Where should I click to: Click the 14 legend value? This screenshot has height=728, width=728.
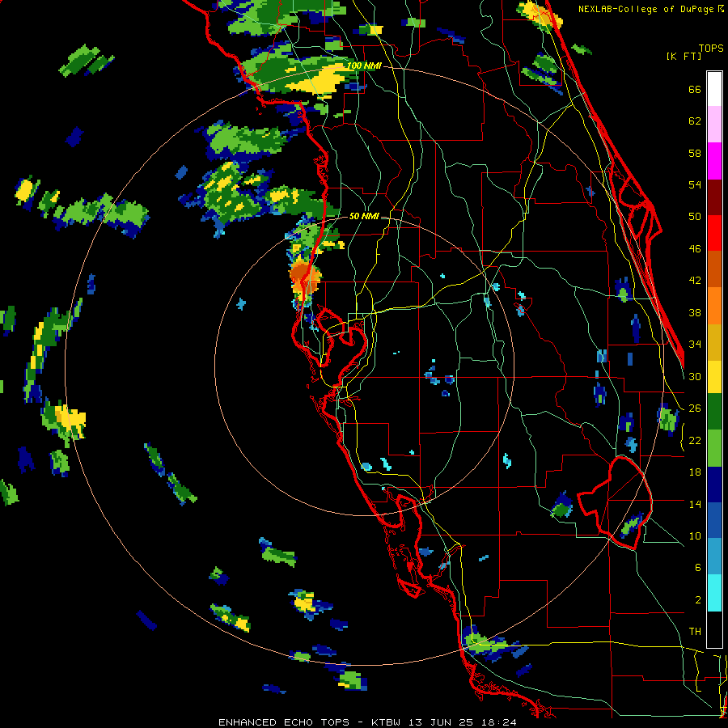pyautogui.click(x=695, y=504)
